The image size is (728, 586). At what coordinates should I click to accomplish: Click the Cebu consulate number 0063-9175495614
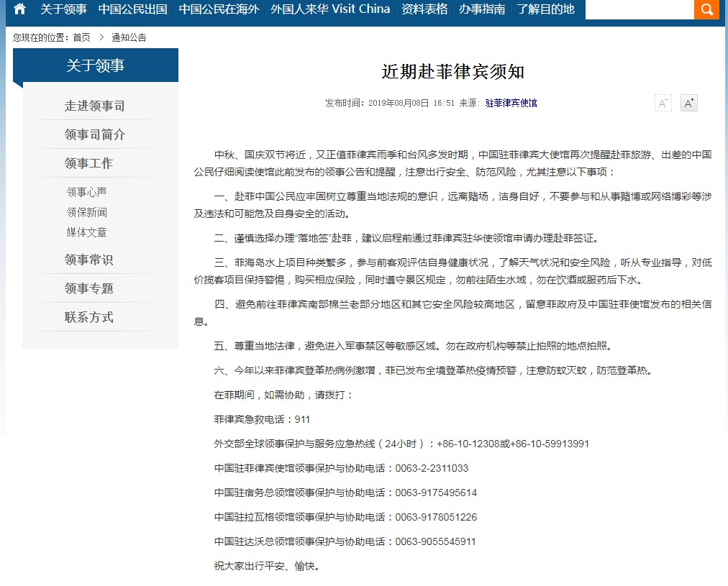pos(436,493)
